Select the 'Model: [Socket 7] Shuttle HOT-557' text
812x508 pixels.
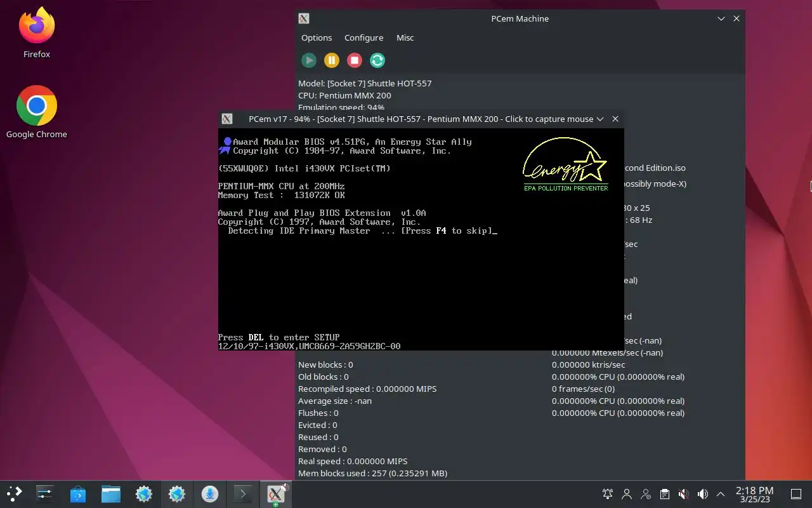click(365, 83)
